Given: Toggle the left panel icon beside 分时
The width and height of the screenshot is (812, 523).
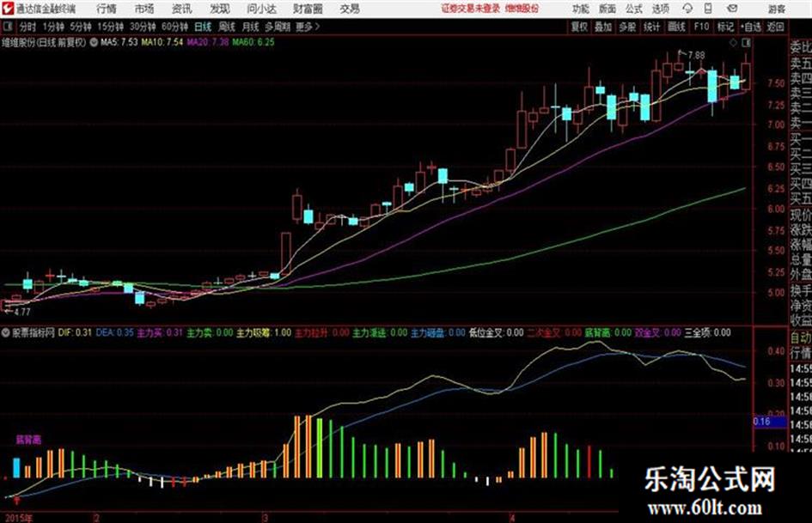Looking at the screenshot, I should point(7,27).
